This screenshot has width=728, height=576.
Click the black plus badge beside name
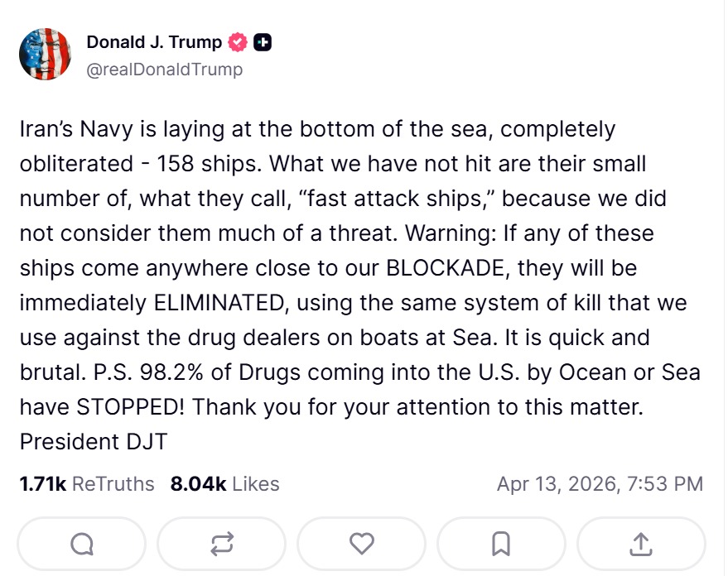(263, 41)
